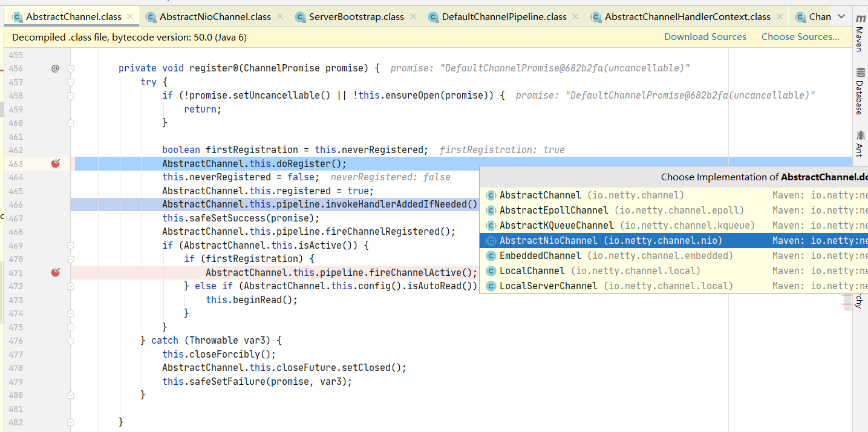The width and height of the screenshot is (868, 432).
Task: Click class icon beside EmbeddedChannel
Action: pyautogui.click(x=491, y=256)
